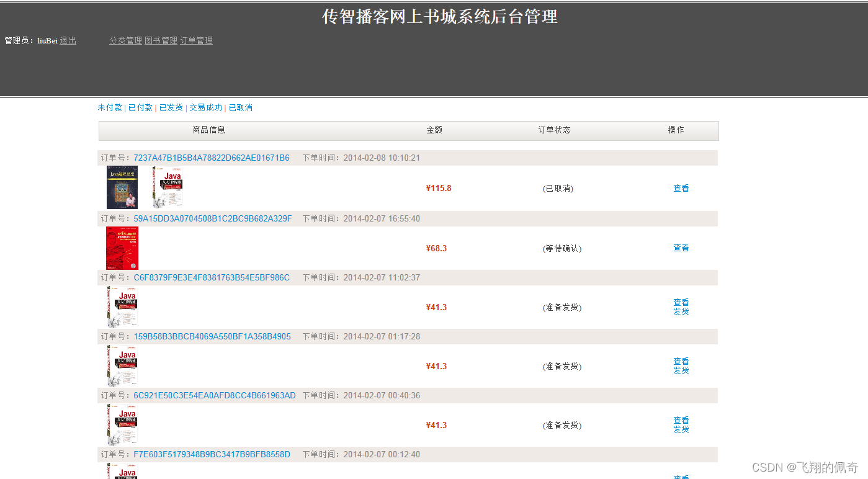Open order number C6F8379F9E3E4F8381763B54E5BF986C
This screenshot has height=479, width=868.
(212, 277)
